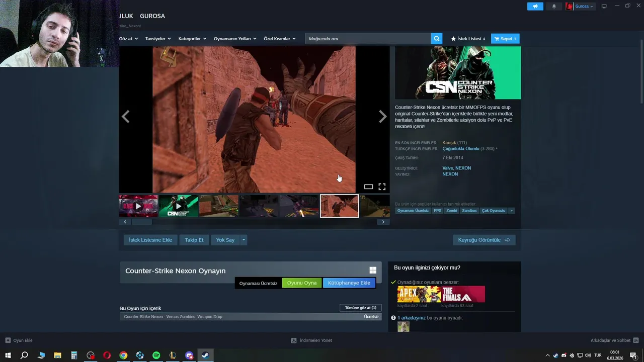Open File Explorer from taskbar
The image size is (644, 362).
[57, 355]
